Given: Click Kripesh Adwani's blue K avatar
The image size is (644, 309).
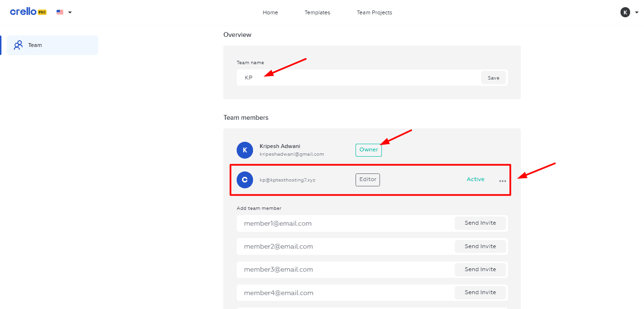Looking at the screenshot, I should pyautogui.click(x=245, y=150).
